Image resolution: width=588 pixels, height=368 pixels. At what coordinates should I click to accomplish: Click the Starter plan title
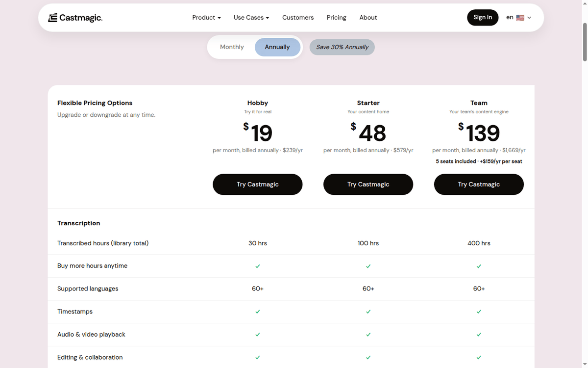368,103
